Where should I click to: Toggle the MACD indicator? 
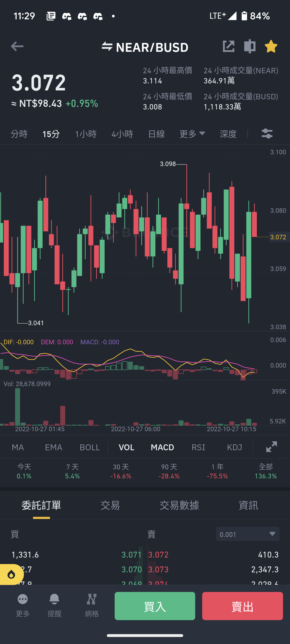(162, 447)
